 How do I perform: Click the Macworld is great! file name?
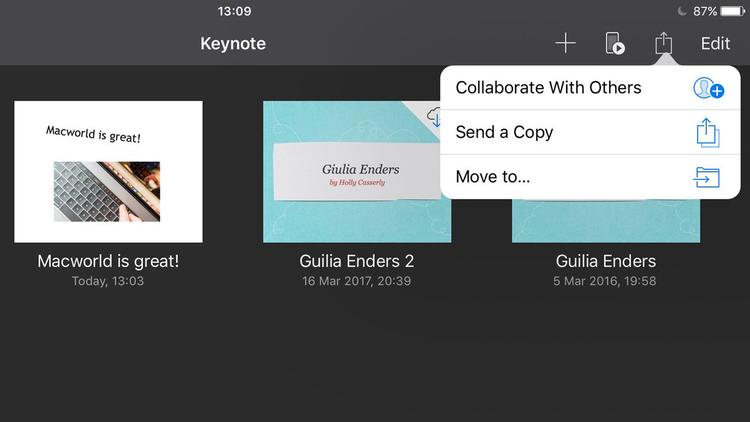coord(108,261)
